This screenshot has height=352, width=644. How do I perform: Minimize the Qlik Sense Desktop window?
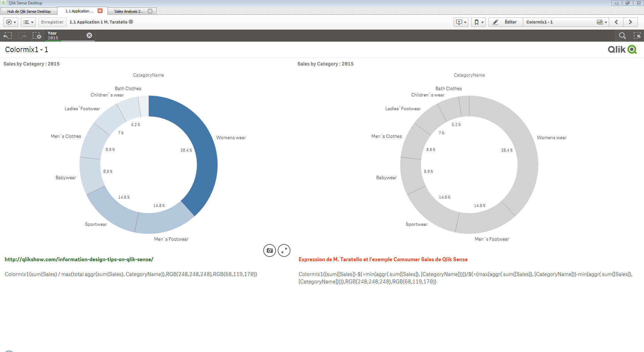pos(616,3)
